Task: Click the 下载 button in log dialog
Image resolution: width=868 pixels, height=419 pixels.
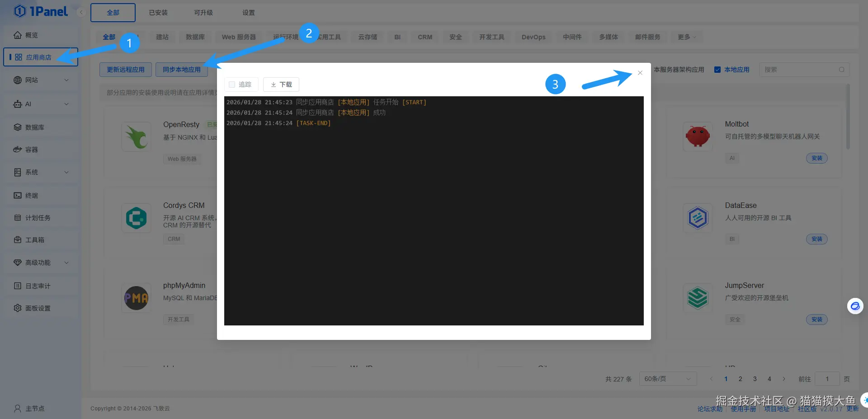Action: pyautogui.click(x=281, y=85)
